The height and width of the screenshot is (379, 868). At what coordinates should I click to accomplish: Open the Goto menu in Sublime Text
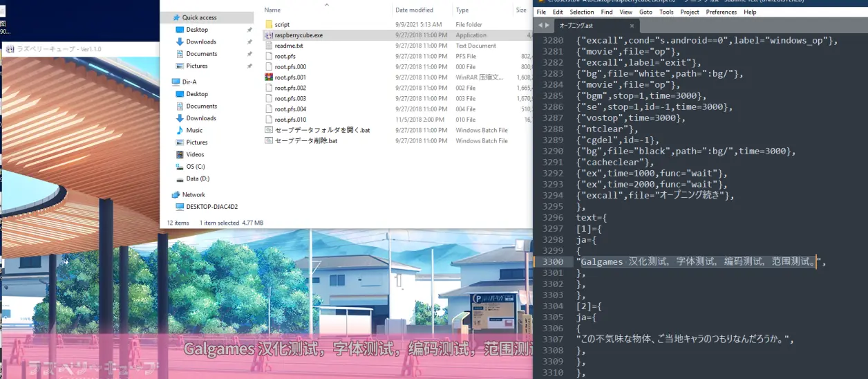tap(645, 12)
